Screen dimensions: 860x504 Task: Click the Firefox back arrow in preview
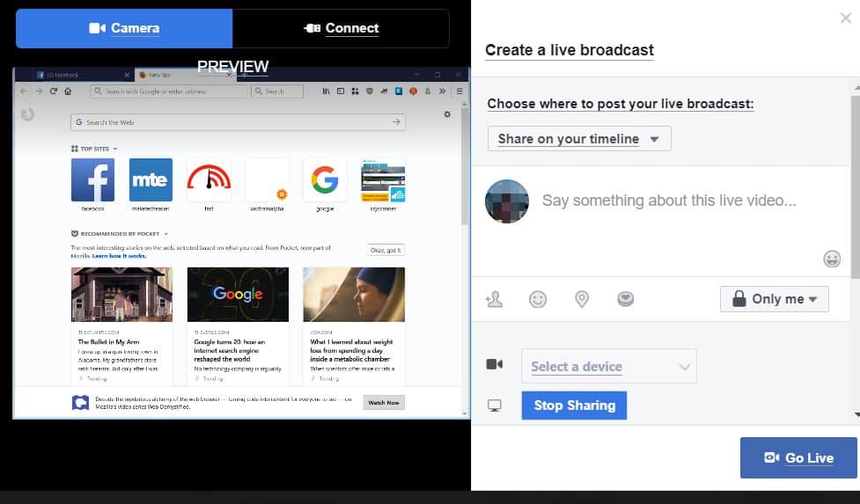point(24,91)
